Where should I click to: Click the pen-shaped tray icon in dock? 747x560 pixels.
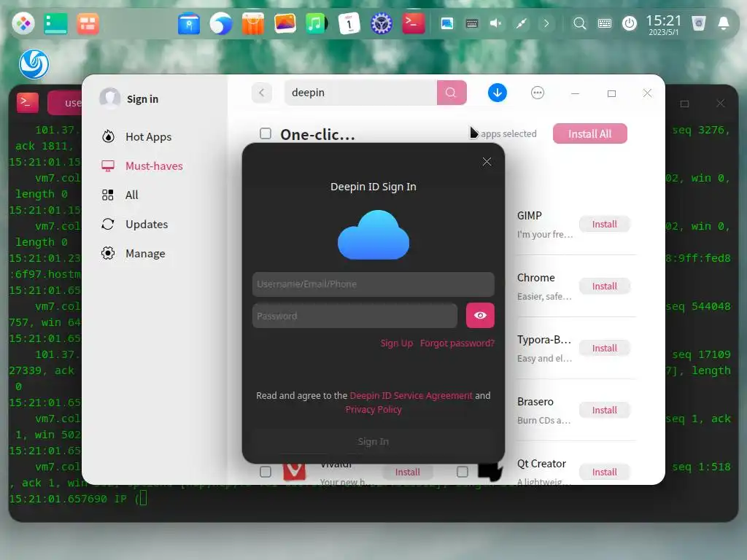coord(521,23)
